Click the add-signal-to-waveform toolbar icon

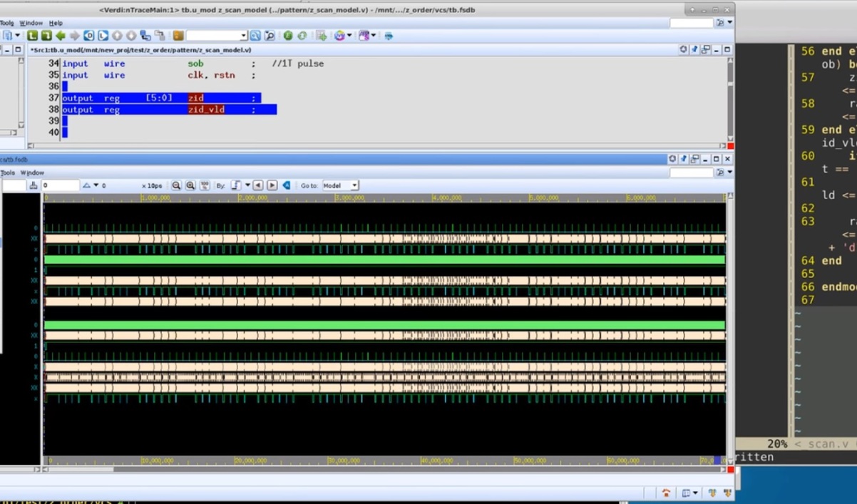click(x=322, y=36)
